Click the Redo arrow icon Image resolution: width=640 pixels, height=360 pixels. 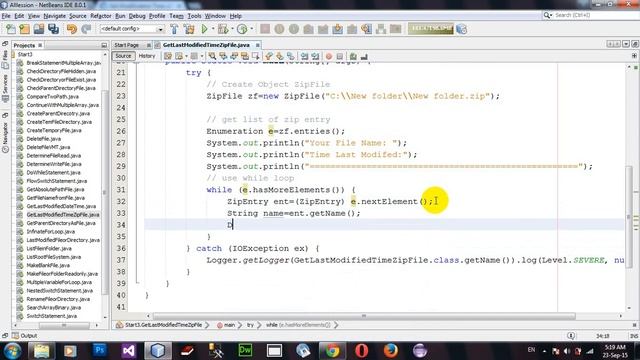86,29
